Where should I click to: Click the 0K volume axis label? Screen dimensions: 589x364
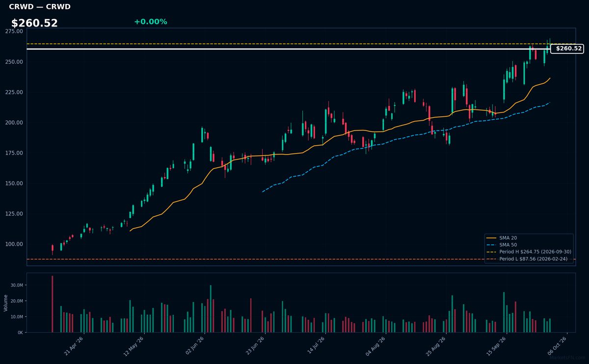(20, 333)
